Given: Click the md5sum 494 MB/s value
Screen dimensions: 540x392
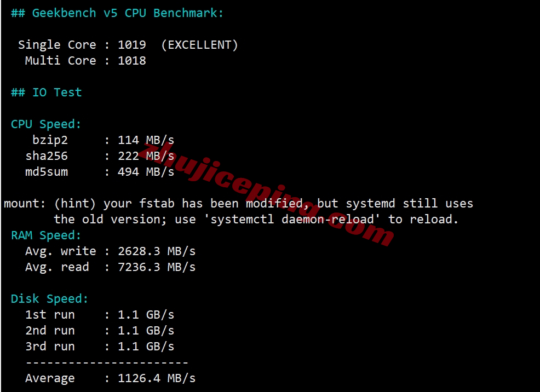Looking at the screenshot, I should coord(146,172).
